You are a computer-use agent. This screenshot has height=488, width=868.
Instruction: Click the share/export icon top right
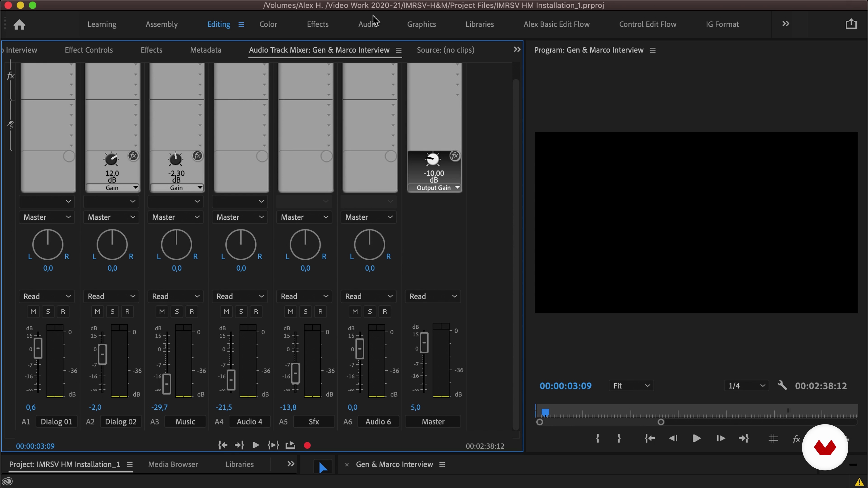851,24
